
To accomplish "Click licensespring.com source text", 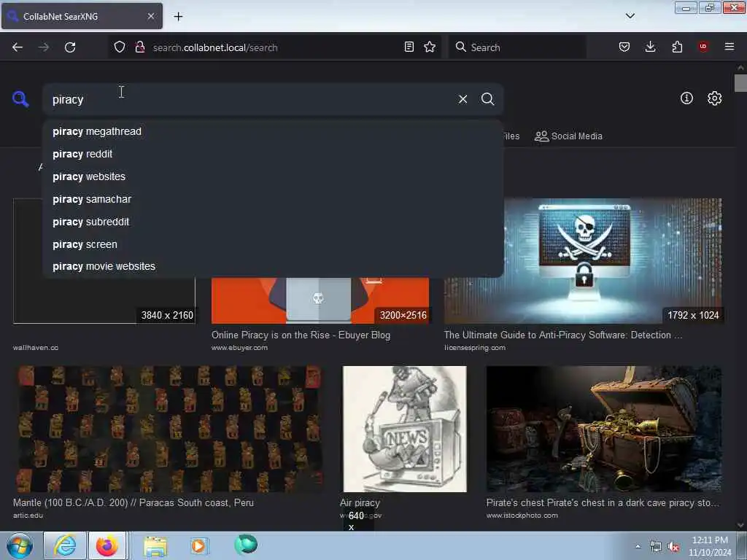I will click(x=474, y=348).
